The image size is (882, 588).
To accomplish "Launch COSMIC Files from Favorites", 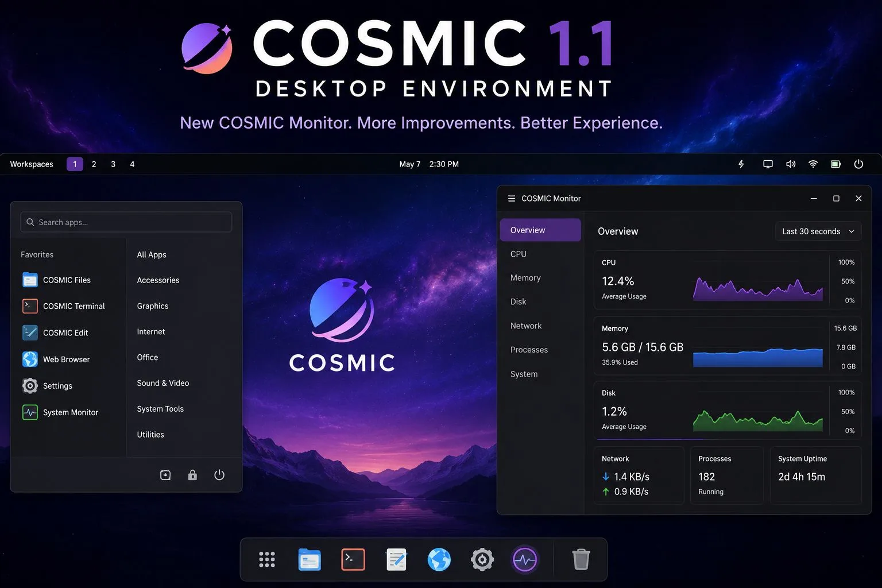I will [56, 280].
